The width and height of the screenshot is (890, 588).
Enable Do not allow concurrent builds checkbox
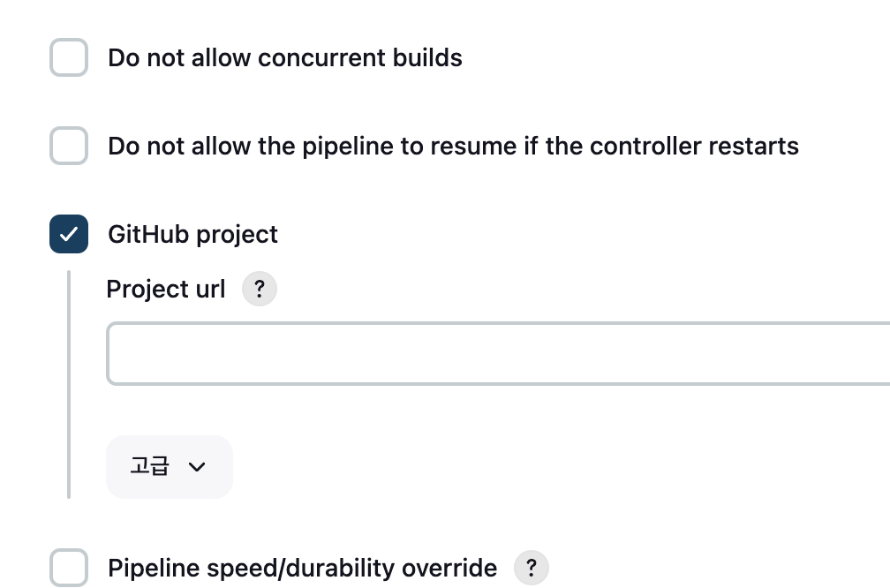click(x=69, y=57)
